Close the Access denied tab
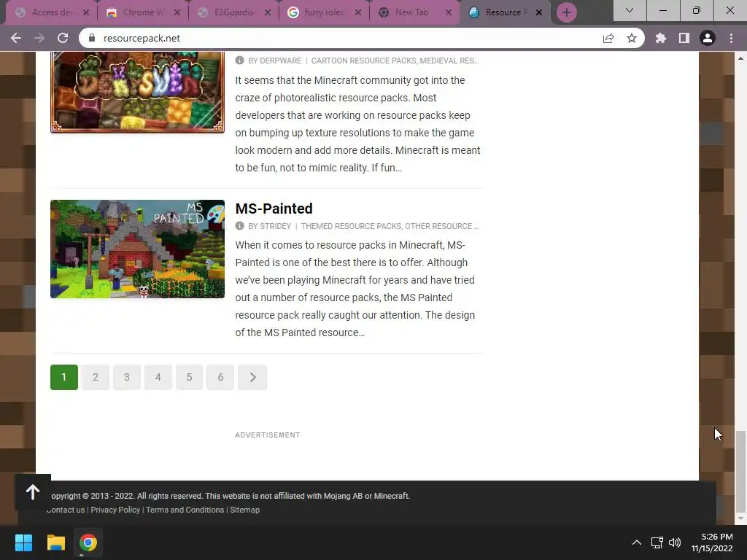Viewport: 747px width, 560px height. pos(86,13)
